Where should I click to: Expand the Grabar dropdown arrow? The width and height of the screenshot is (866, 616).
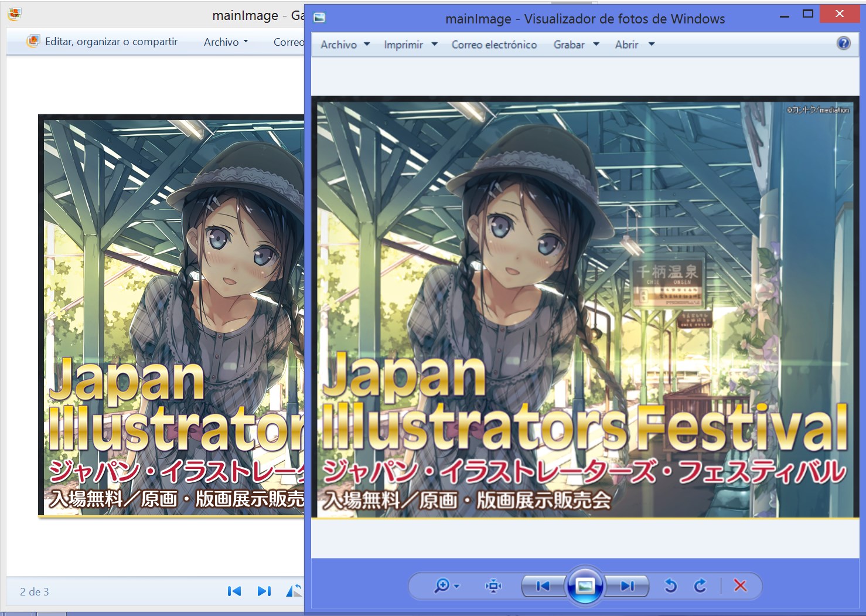[596, 44]
